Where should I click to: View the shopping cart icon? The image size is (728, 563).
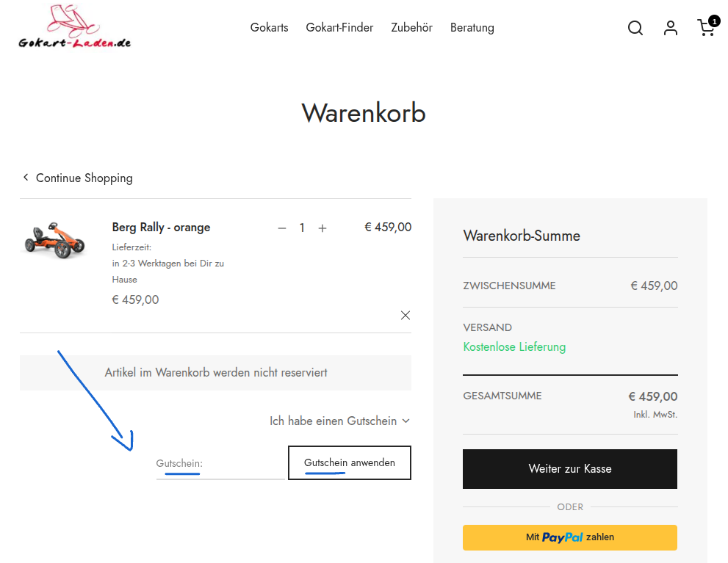click(704, 29)
